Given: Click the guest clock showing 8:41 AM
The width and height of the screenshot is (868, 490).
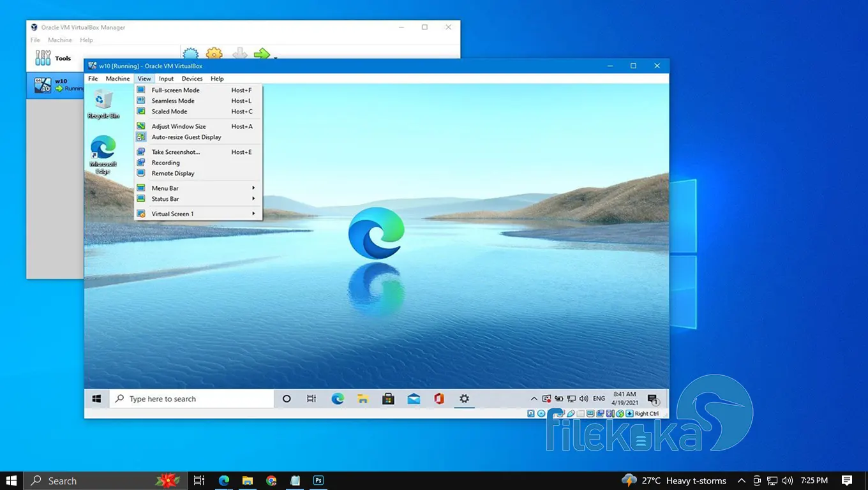Looking at the screenshot, I should point(624,399).
